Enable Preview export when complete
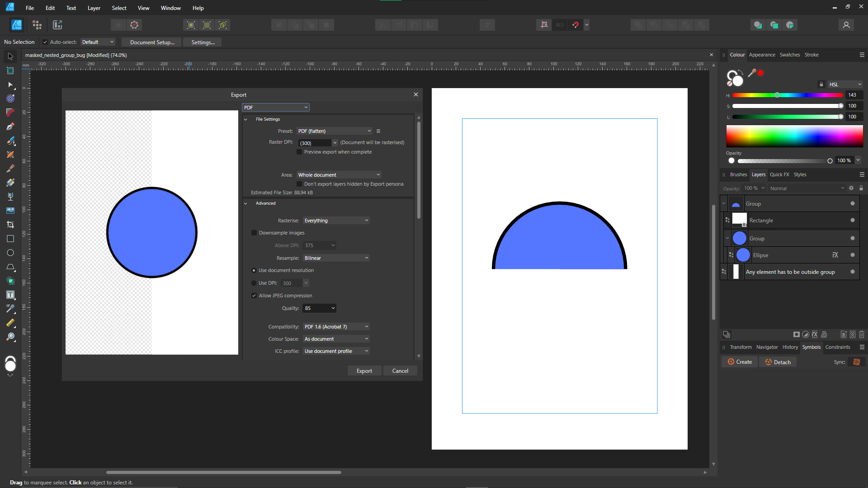The image size is (868, 488). point(299,152)
